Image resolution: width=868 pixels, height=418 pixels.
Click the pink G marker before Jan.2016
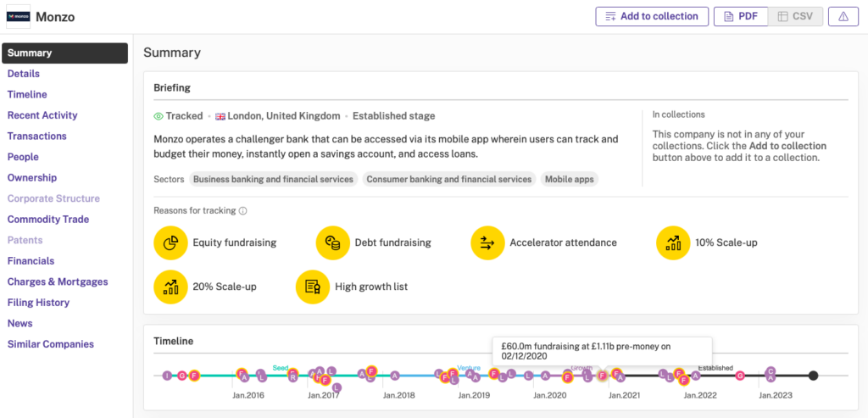pyautogui.click(x=182, y=376)
